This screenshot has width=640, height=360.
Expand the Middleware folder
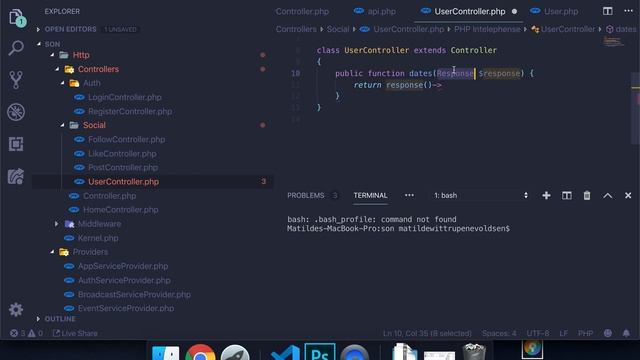(56, 224)
